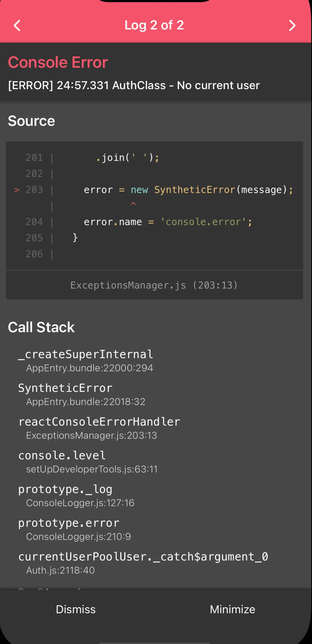Click code line 204 setting error.name
The width and height of the screenshot is (312, 644).
point(168,222)
